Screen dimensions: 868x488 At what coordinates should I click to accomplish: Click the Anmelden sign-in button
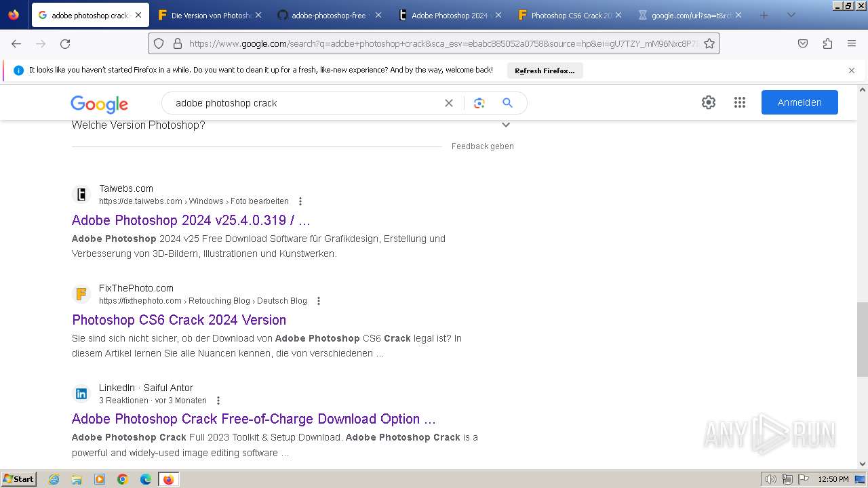point(800,102)
